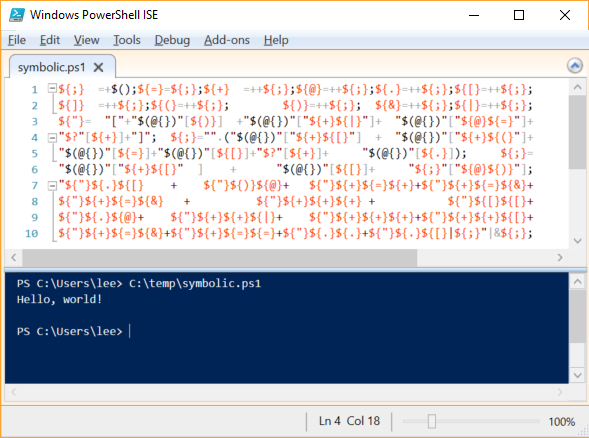This screenshot has width=589, height=438.
Task: Click line number 6 in the editor
Action: [34, 169]
